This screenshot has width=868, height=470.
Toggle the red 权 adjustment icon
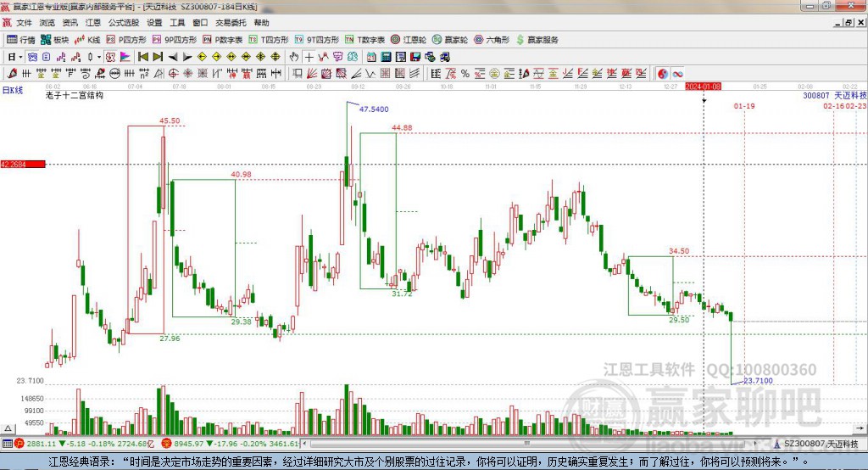click(x=110, y=57)
